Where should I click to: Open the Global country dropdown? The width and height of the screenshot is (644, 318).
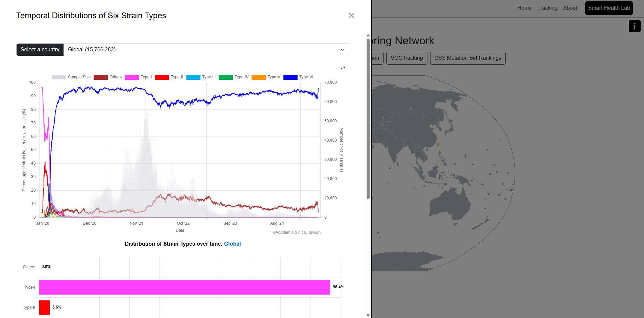(206, 50)
